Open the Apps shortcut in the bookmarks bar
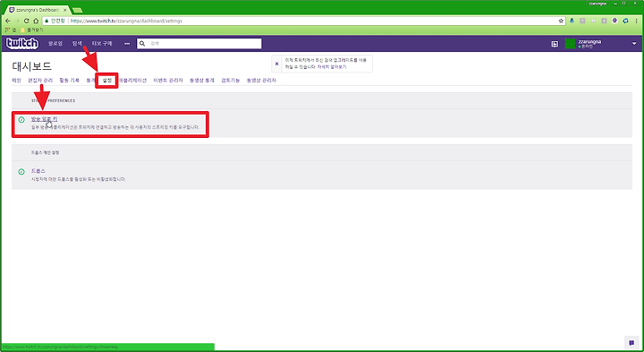The height and width of the screenshot is (352, 644). (10, 30)
